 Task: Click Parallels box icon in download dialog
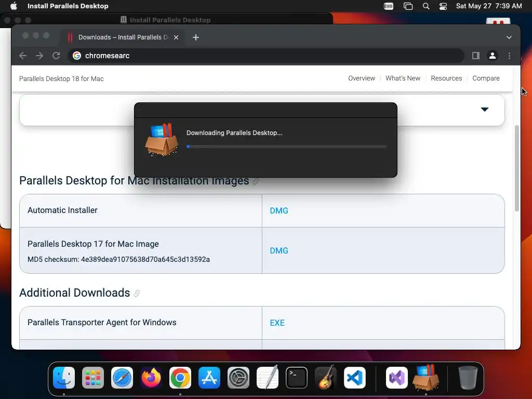(x=162, y=139)
